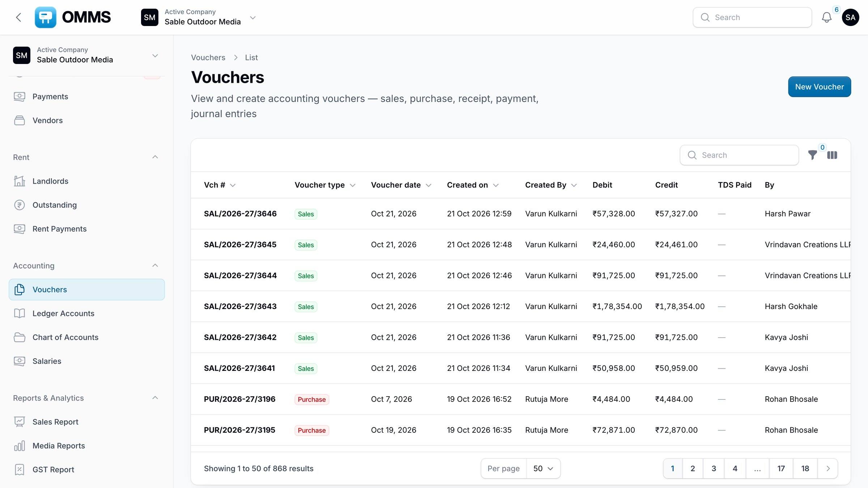Open voucher PUR/2026-27/3196
Screen dimensions: 868x488
[x=240, y=399]
